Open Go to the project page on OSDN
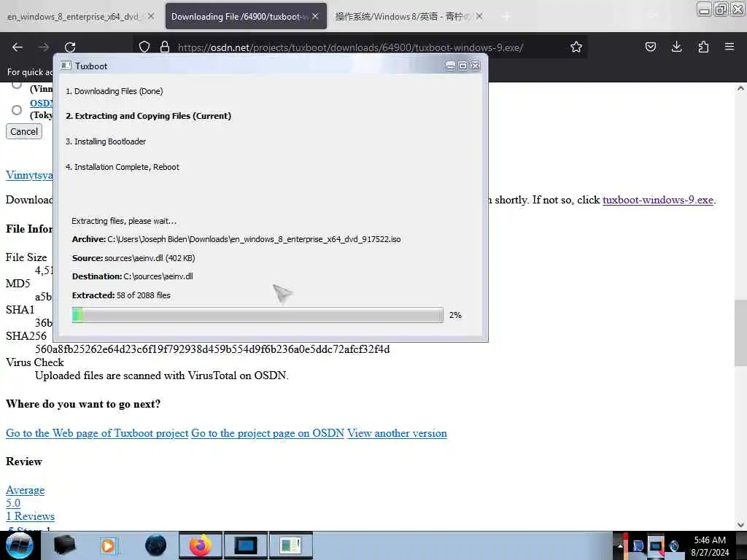 tap(268, 433)
